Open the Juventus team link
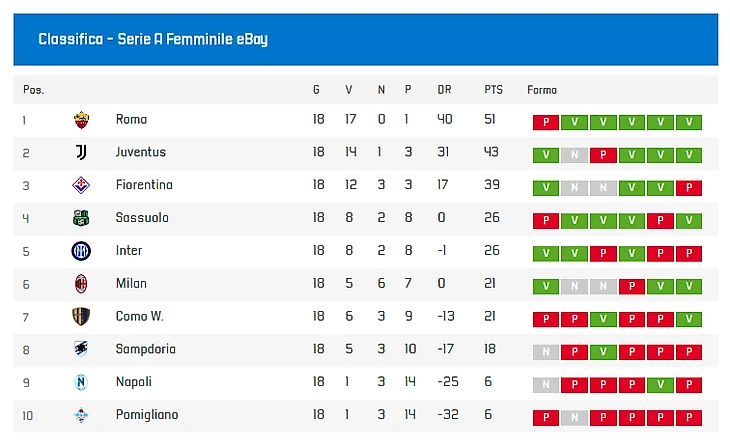The image size is (730, 446). [141, 153]
